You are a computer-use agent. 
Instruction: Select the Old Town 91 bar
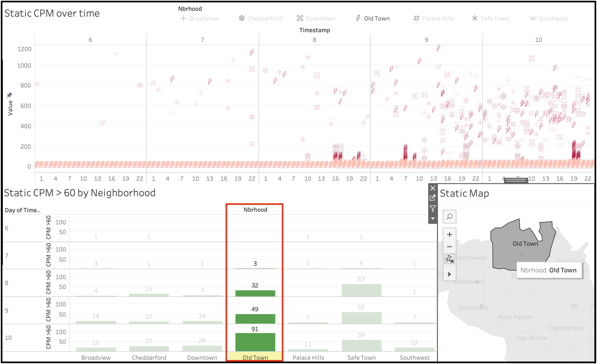pyautogui.click(x=255, y=342)
